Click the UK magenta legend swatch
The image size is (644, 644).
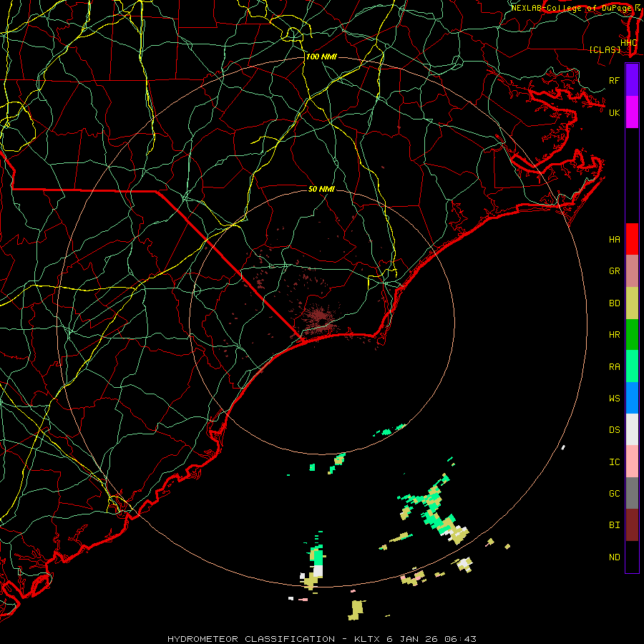point(632,112)
